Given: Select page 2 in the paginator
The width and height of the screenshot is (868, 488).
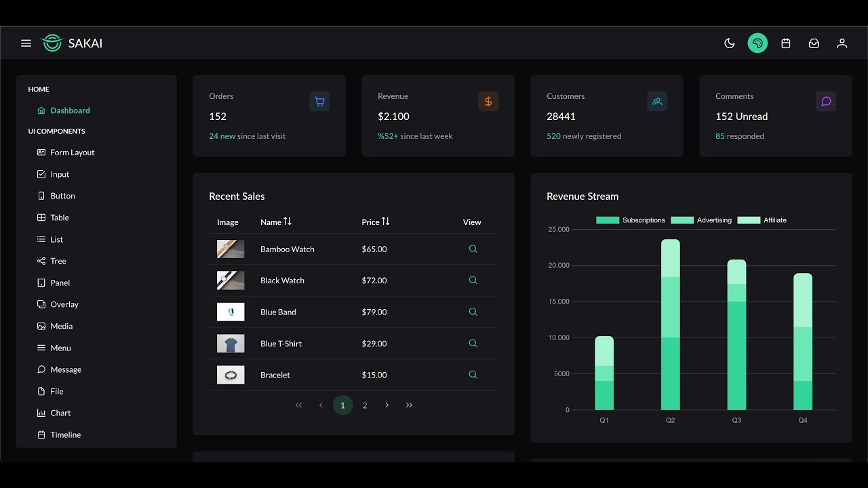Looking at the screenshot, I should [x=365, y=405].
